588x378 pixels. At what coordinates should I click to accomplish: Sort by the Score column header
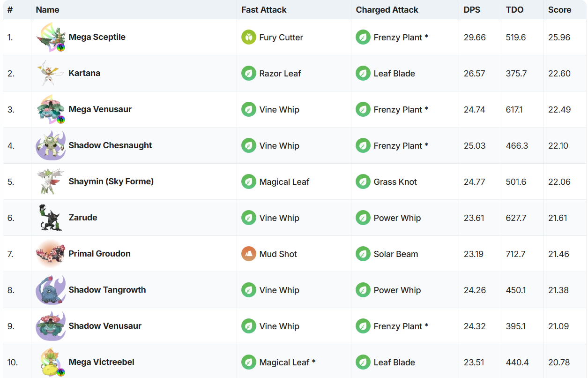click(x=559, y=10)
